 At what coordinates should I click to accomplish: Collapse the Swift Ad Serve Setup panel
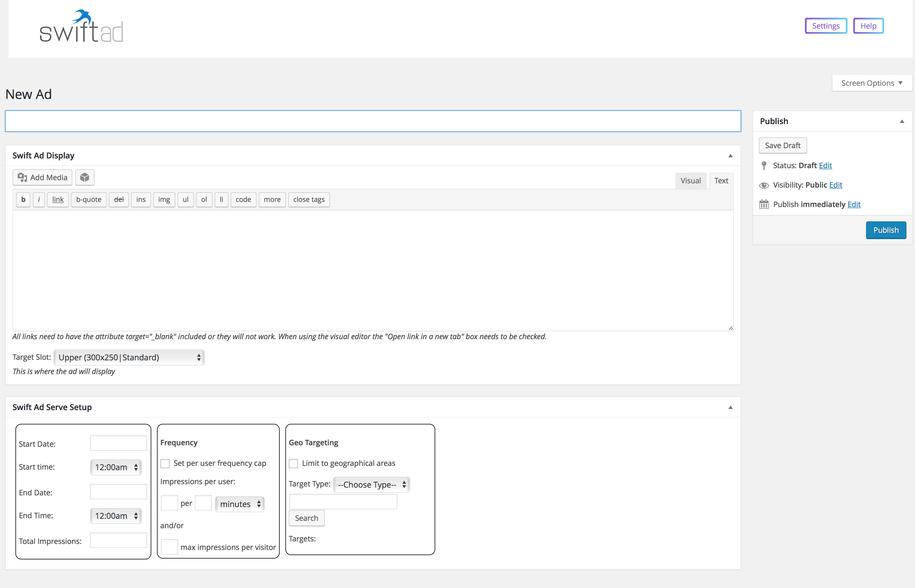tap(730, 408)
